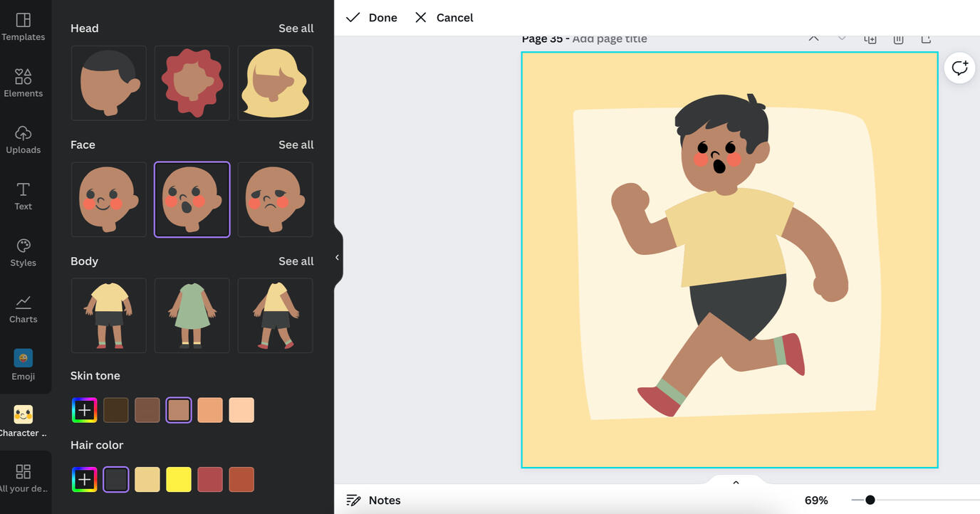This screenshot has height=514, width=980.
Task: Open the Uploads sidebar panel
Action: point(23,140)
